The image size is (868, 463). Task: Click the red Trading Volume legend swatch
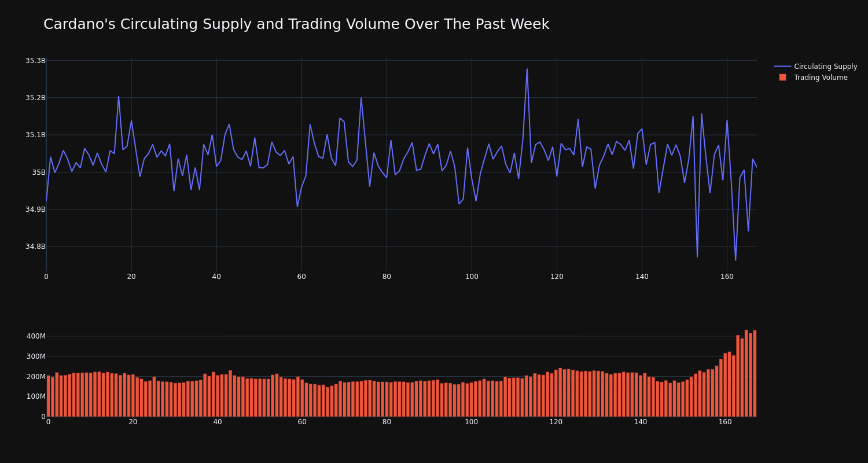pyautogui.click(x=782, y=78)
